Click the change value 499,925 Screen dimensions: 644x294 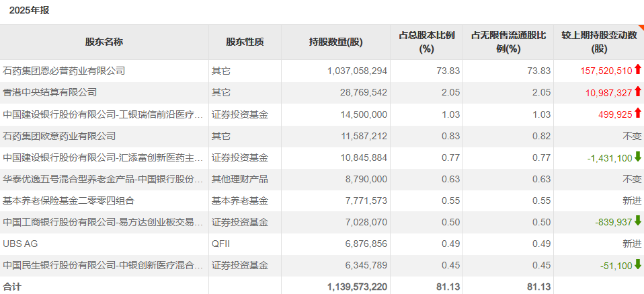pyautogui.click(x=616, y=114)
